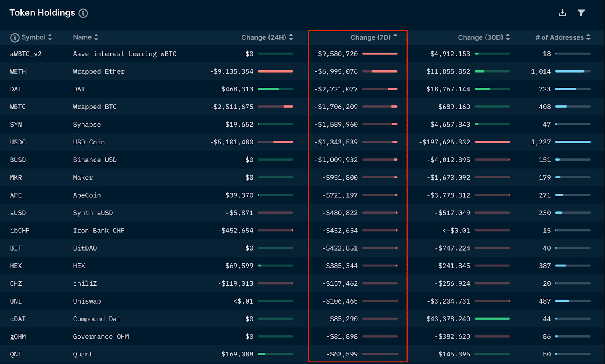Viewport: 605px width, 364px height.
Task: Click the <-$0.01 30D value
Action: point(456,231)
